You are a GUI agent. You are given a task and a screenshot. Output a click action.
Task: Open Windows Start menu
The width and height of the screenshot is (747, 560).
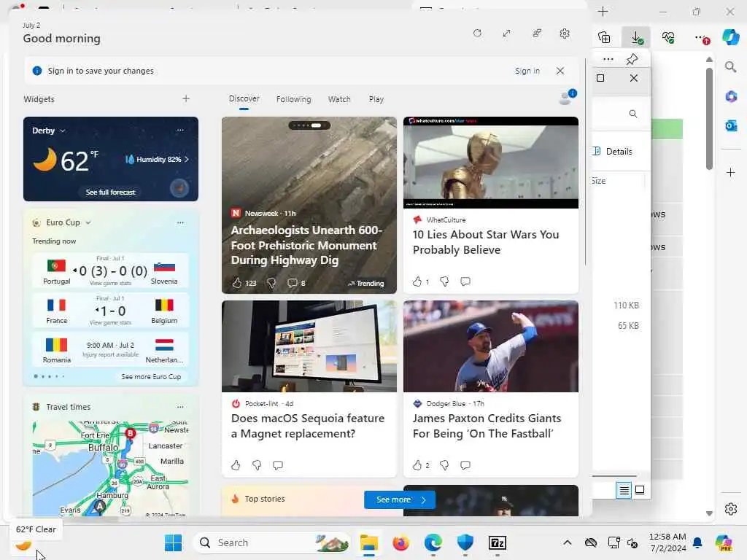173,542
